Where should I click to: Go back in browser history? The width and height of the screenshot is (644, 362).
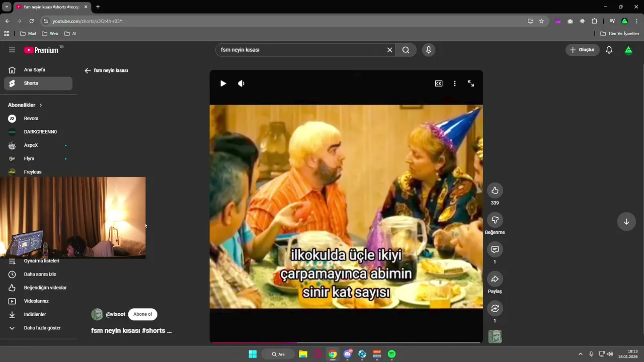(7, 21)
